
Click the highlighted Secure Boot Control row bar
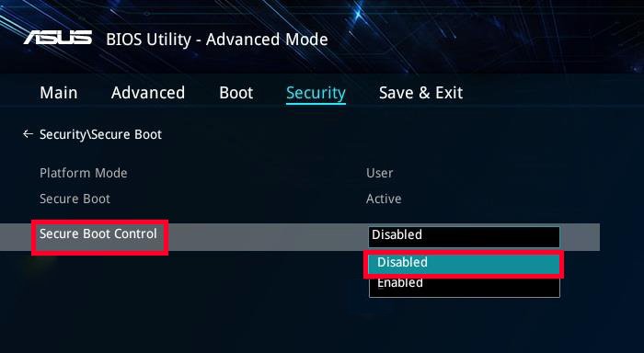pyautogui.click(x=300, y=237)
